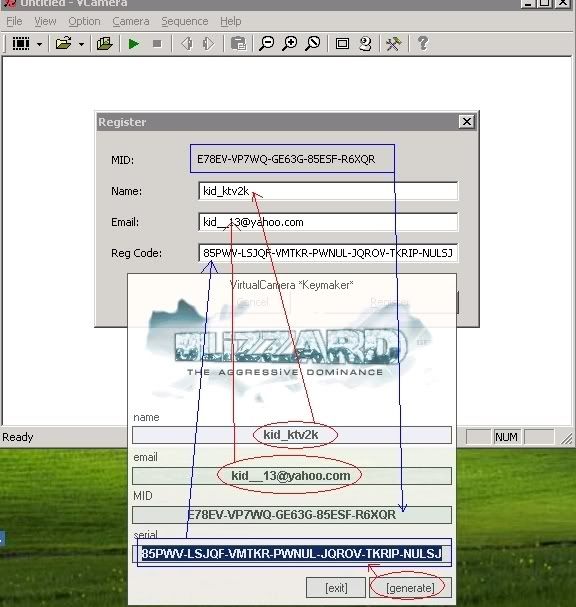Click the [generate] button
576x607 pixels.
coord(410,588)
